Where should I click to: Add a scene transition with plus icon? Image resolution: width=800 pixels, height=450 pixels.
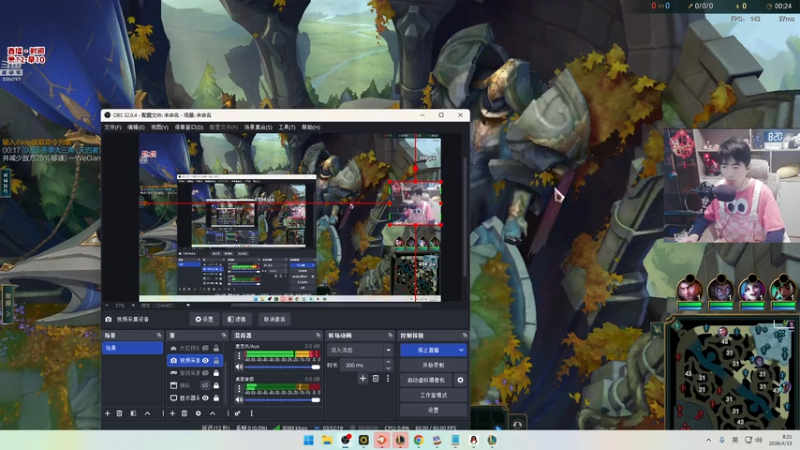coord(363,379)
